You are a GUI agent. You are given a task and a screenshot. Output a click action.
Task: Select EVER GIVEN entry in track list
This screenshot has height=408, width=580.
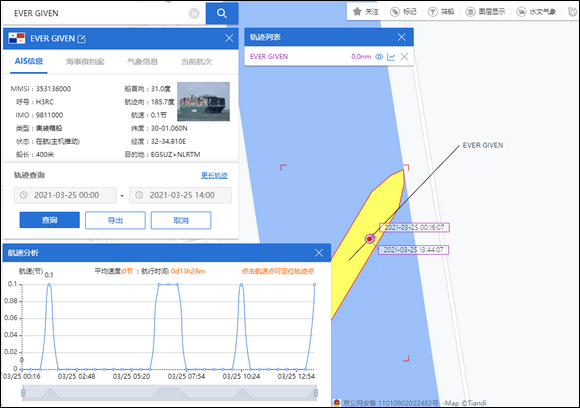point(269,57)
